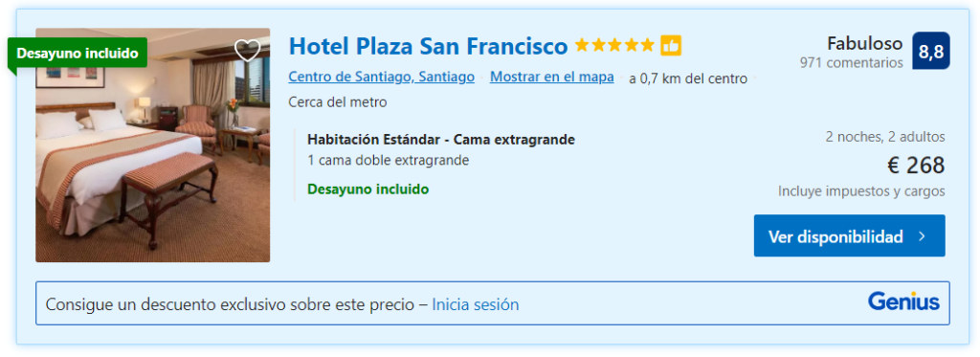Viewport: 980px width, 357px height.
Task: Save hotel with the heart icon
Action: pos(248,50)
